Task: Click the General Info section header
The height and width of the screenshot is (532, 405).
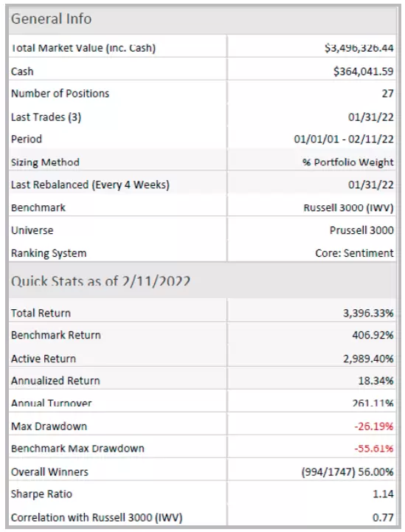Action: 51,19
